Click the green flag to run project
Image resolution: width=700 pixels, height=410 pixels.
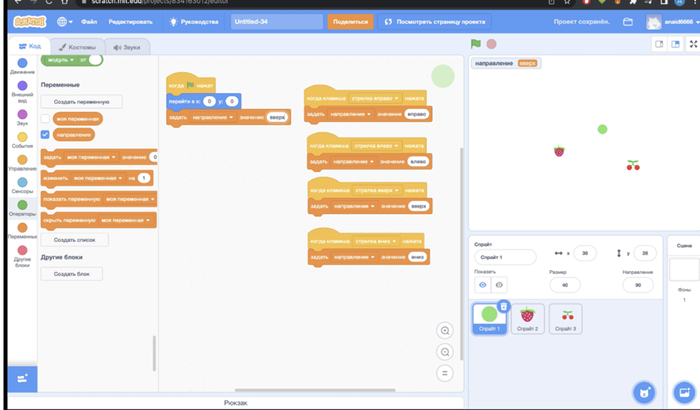coord(476,44)
